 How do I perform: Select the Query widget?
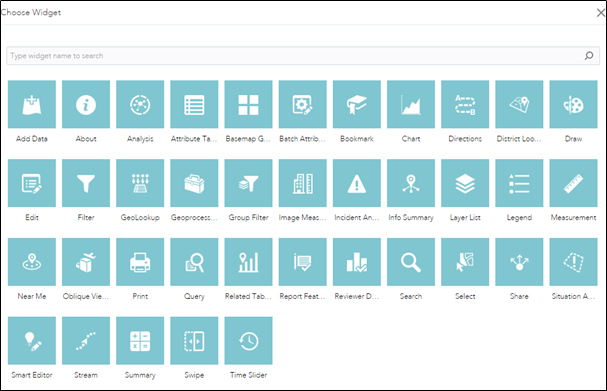pyautogui.click(x=194, y=262)
